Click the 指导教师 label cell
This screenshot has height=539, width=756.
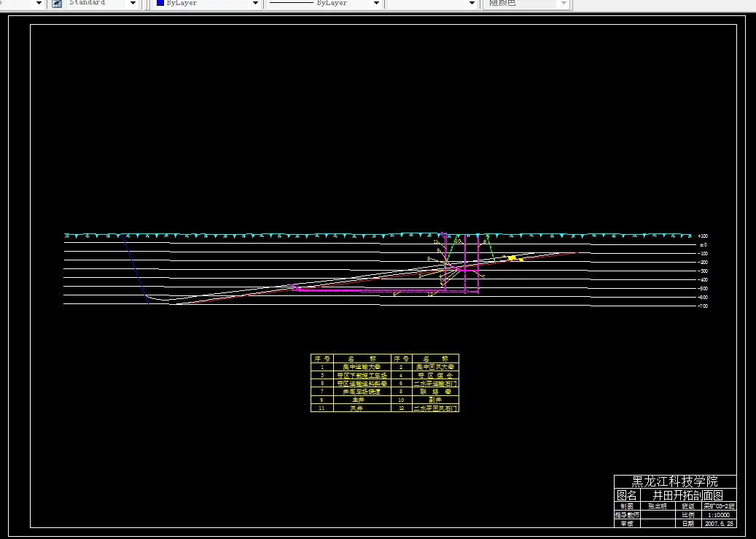[627, 515]
